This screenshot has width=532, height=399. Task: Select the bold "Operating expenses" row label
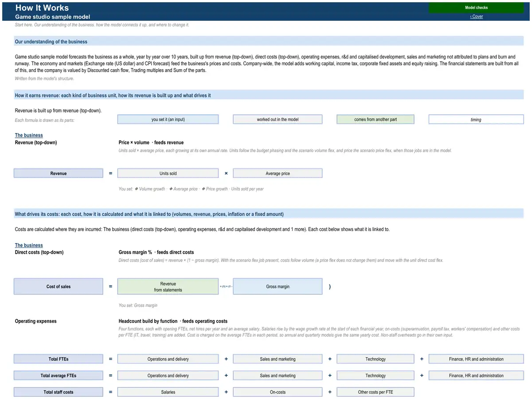[36, 321]
